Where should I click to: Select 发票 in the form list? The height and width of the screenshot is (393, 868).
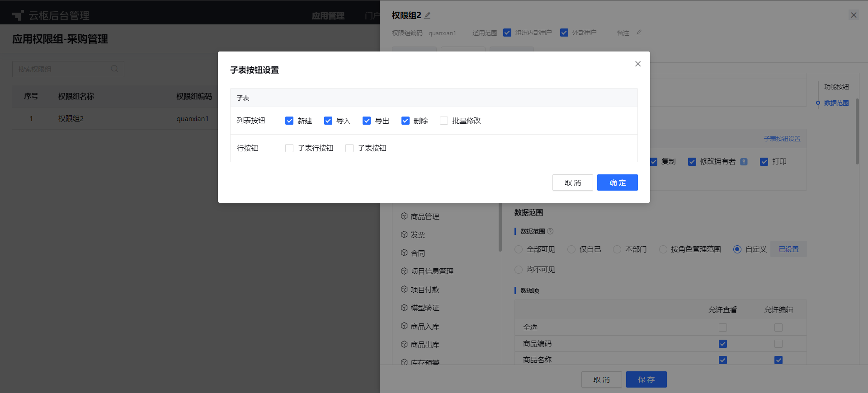(418, 234)
